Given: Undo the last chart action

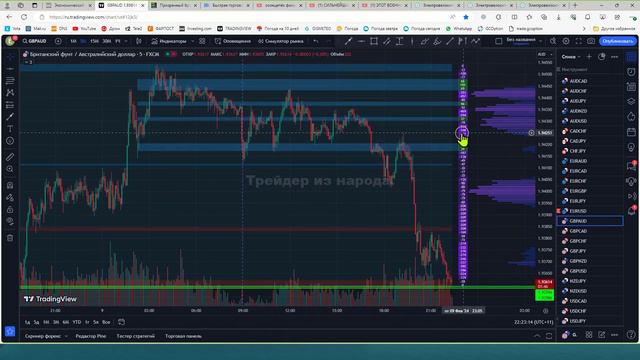Looking at the screenshot, I should [x=316, y=41].
